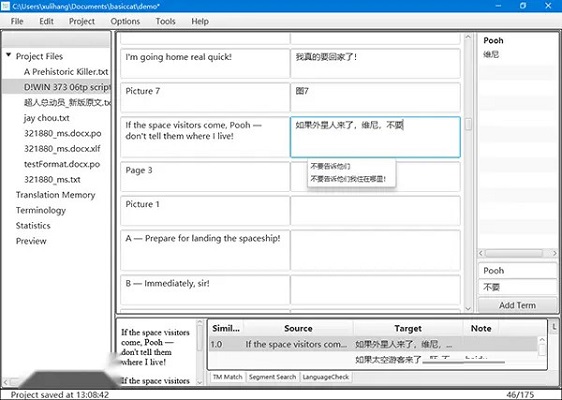Switch to the LanguageCheck tab

tap(325, 377)
